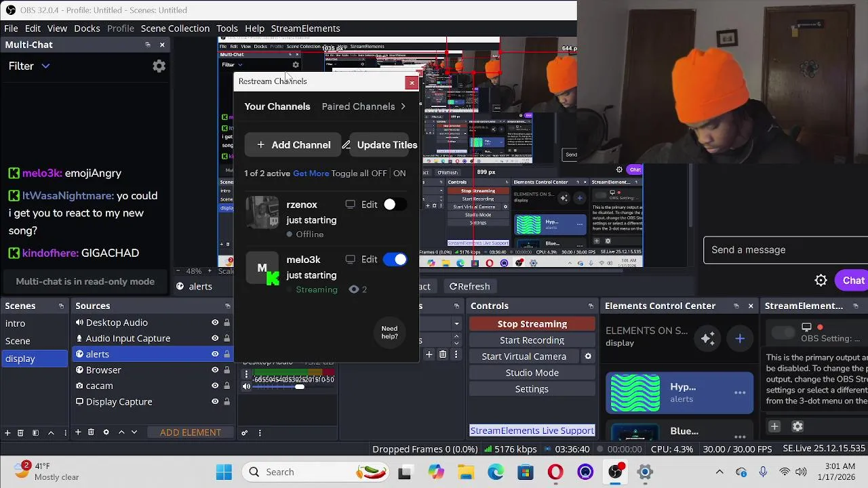Move selected source up in Sources

[121, 432]
